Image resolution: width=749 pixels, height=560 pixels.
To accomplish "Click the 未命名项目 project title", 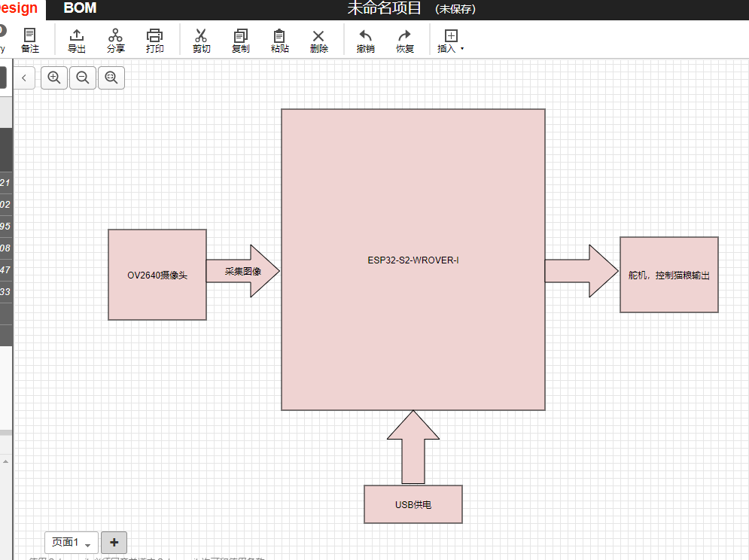I will click(384, 8).
